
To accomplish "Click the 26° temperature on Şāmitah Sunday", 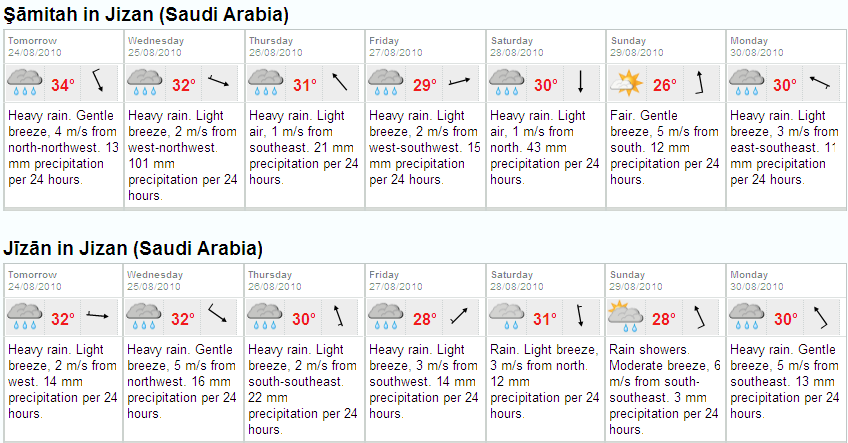I will click(x=665, y=85).
